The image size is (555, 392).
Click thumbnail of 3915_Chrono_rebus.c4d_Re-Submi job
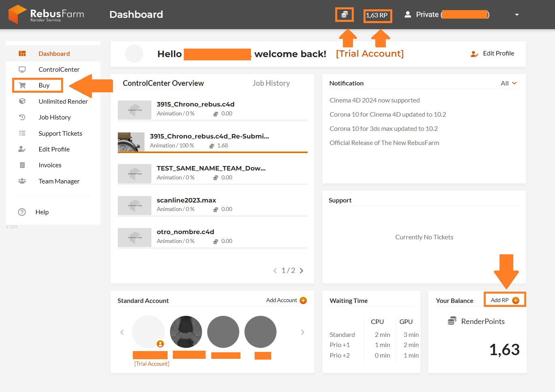(x=131, y=142)
